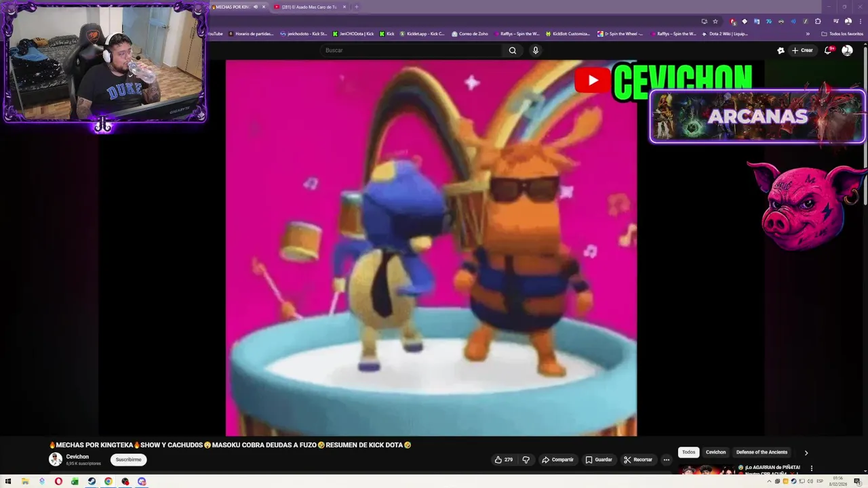Open File Explorer from taskbar
Image resolution: width=868 pixels, height=488 pixels.
point(25,481)
